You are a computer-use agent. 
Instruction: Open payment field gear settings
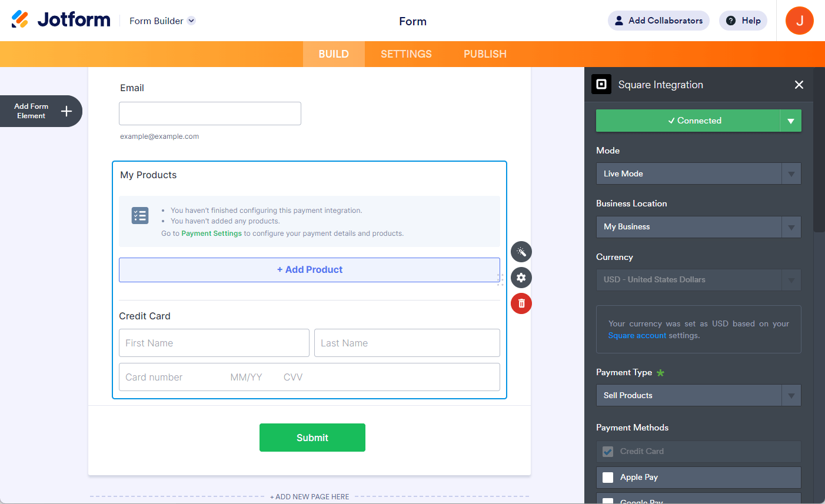(x=521, y=278)
